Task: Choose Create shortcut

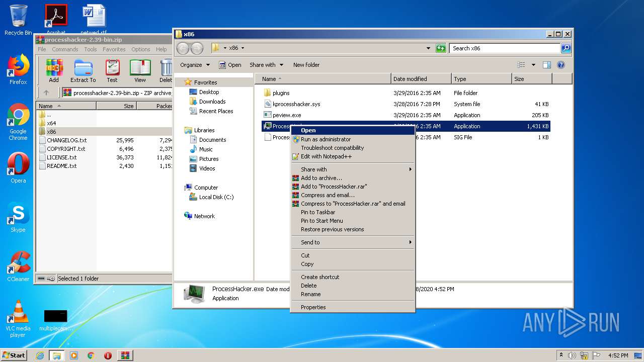Action: point(353,277)
